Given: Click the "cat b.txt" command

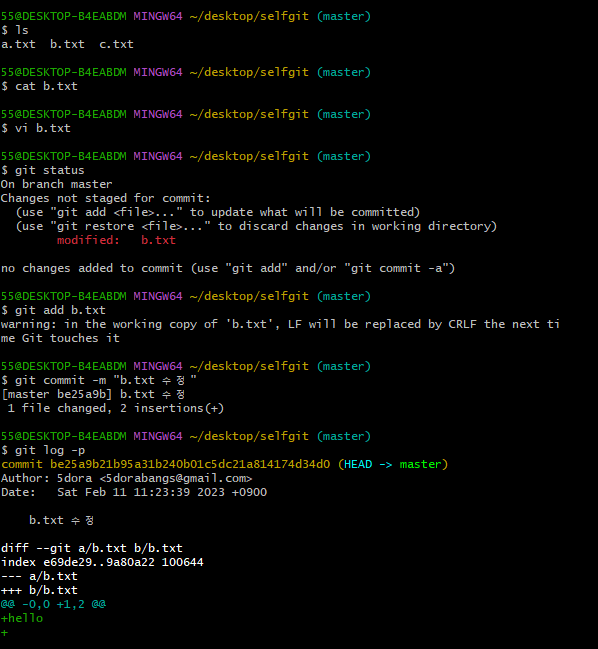Looking at the screenshot, I should (46, 86).
